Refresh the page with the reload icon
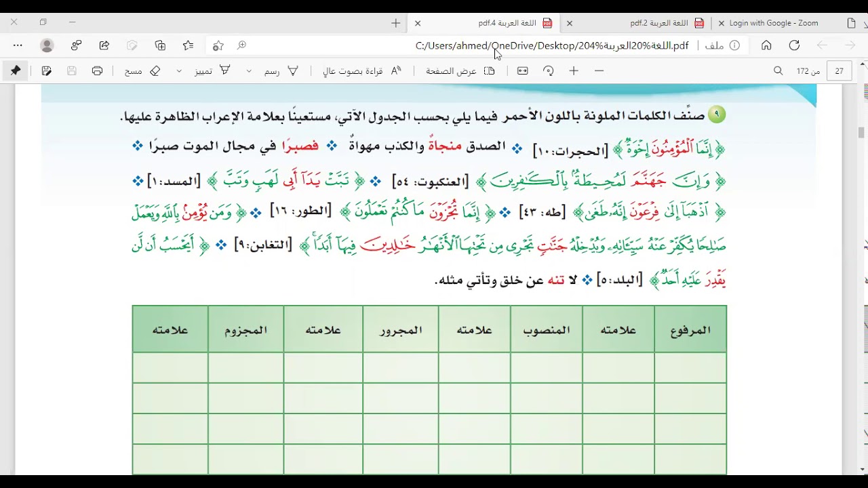Viewport: 868px width, 488px height. [794, 45]
